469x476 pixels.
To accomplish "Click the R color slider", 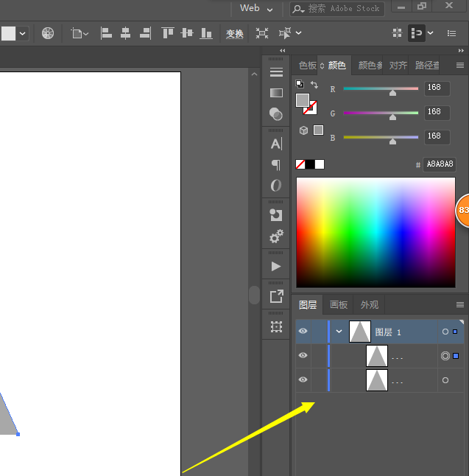I will (380, 88).
